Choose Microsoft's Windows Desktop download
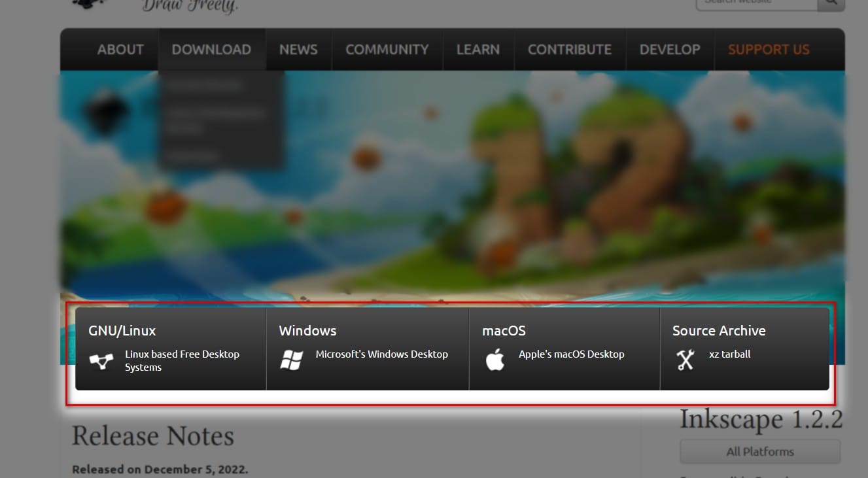868x478 pixels. 368,349
